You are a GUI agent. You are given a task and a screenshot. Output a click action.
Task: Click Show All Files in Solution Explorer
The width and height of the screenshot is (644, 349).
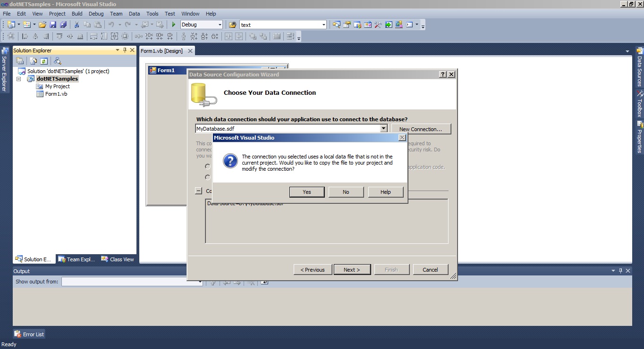(33, 61)
